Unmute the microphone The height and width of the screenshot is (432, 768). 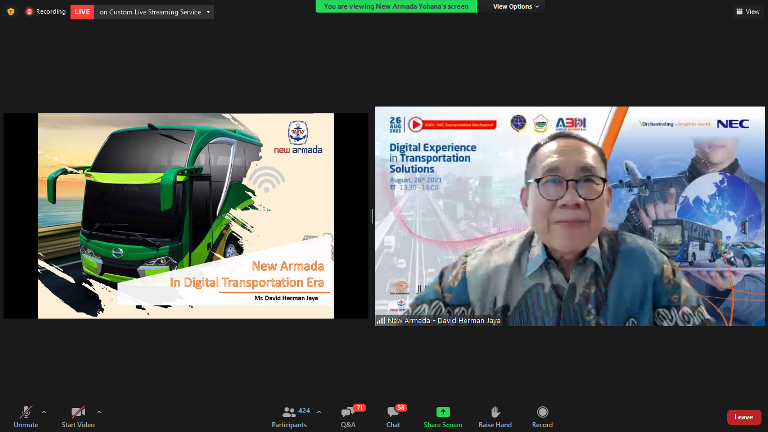(26, 417)
